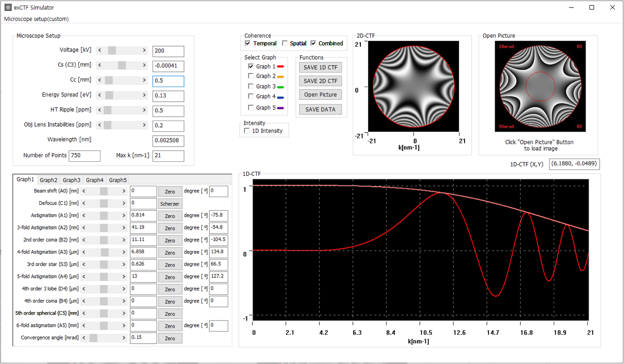Click the Cs (C3) slider thumb
The width and height of the screenshot is (624, 364).
[x=122, y=65]
